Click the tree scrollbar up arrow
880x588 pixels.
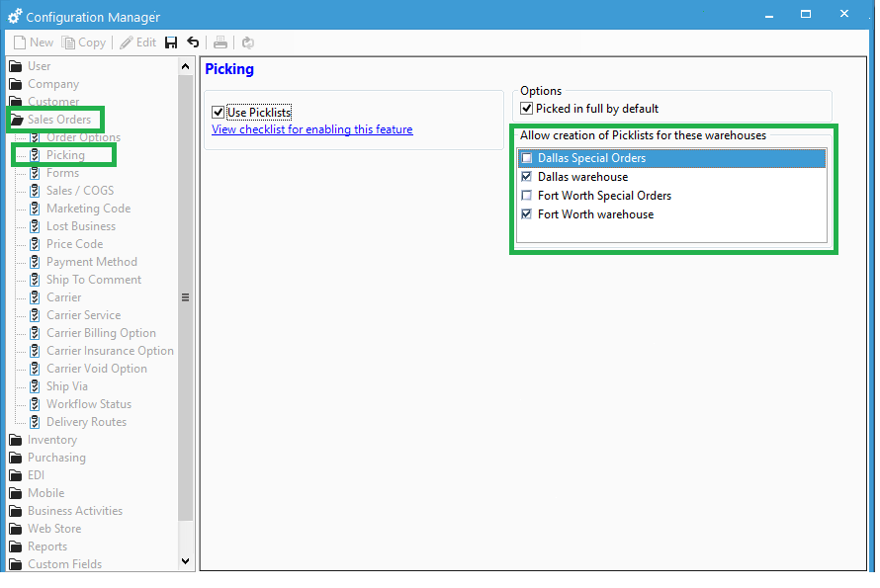click(185, 67)
